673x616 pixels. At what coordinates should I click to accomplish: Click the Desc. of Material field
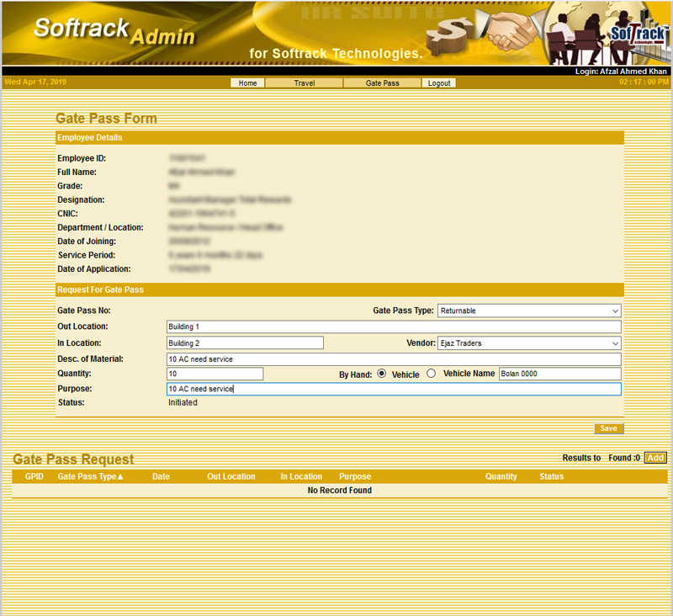(x=393, y=359)
